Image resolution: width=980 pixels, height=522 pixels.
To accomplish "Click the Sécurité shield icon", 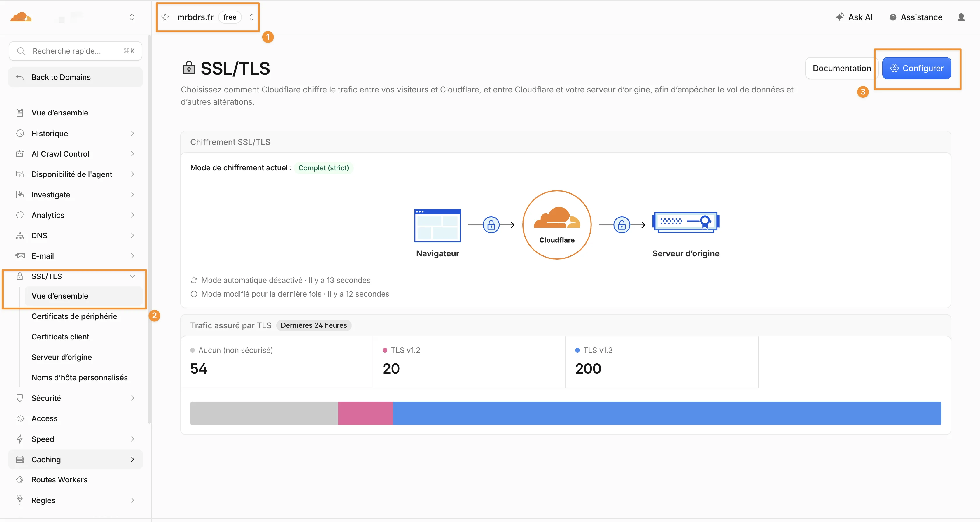I will 20,398.
